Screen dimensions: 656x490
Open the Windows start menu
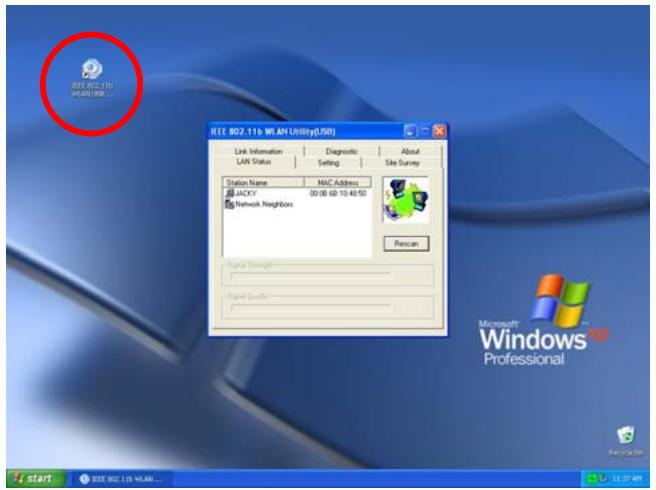pos(36,478)
